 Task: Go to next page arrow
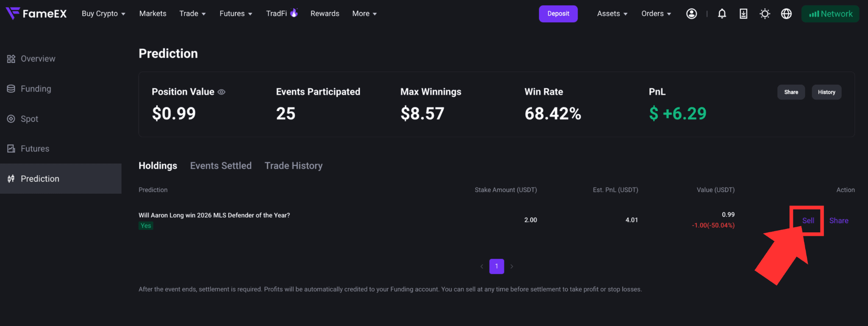[512, 266]
